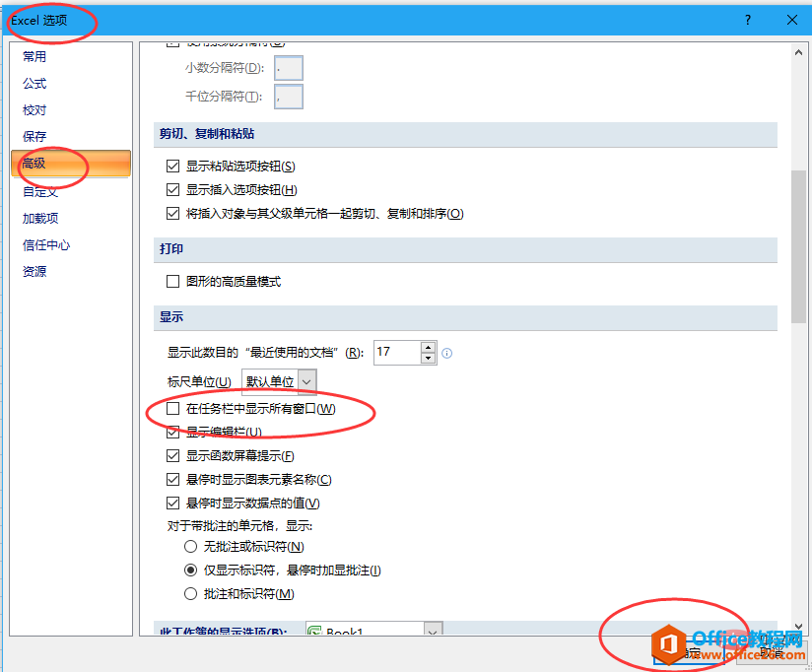The height and width of the screenshot is (672, 812).
Task: Click the 显示 section header
Action: click(x=465, y=317)
